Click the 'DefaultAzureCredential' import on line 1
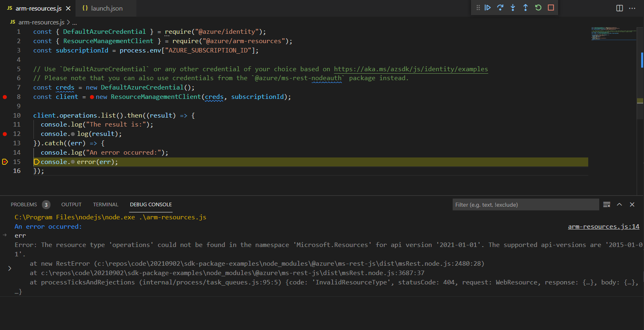The height and width of the screenshot is (330, 644). pos(104,32)
